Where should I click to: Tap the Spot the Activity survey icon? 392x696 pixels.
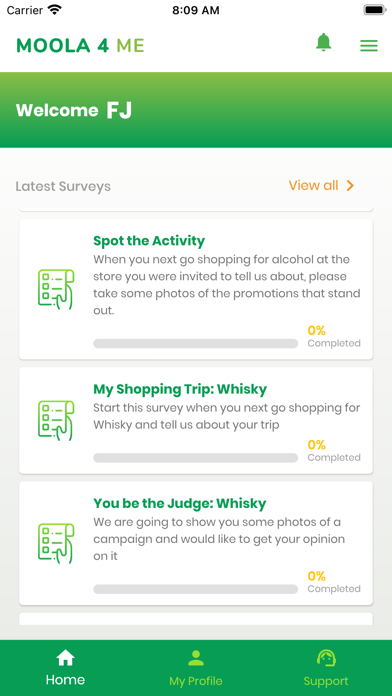click(x=56, y=289)
